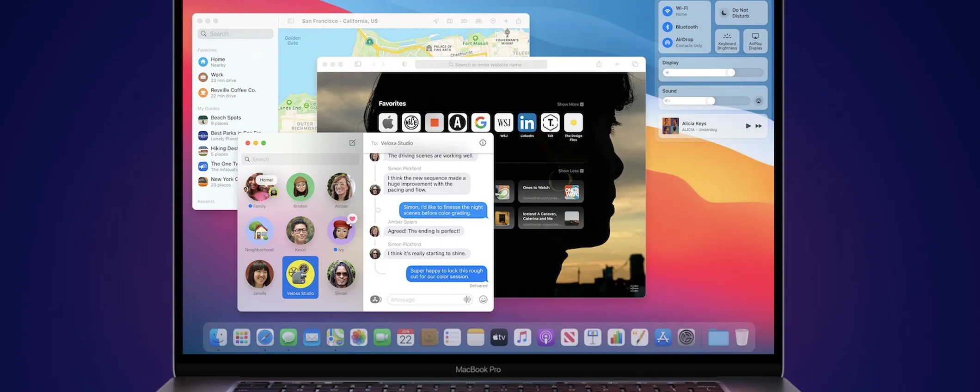The width and height of the screenshot is (980, 392).
Task: Open Safari start page customize icon
Action: (634, 288)
